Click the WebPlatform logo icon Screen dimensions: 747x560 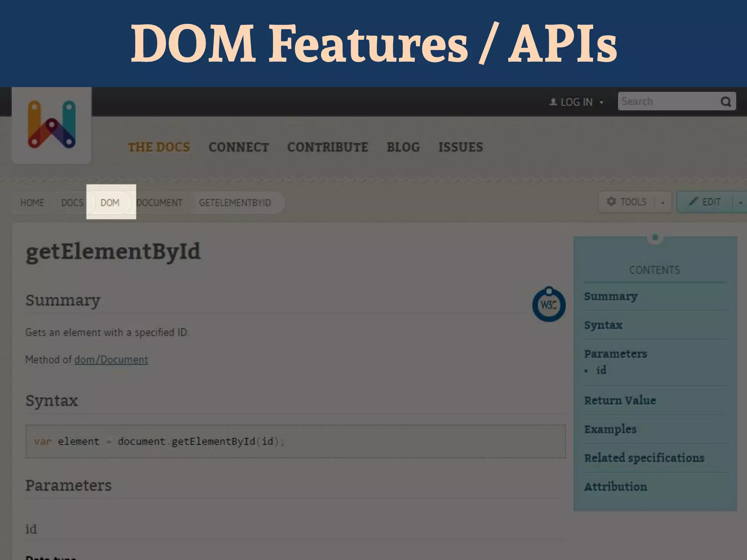coord(51,125)
